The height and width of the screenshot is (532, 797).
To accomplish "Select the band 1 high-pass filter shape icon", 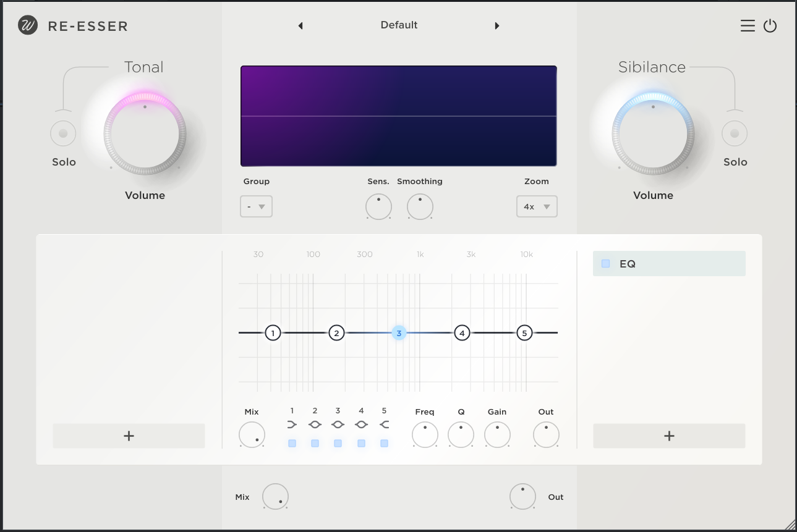I will click(292, 424).
